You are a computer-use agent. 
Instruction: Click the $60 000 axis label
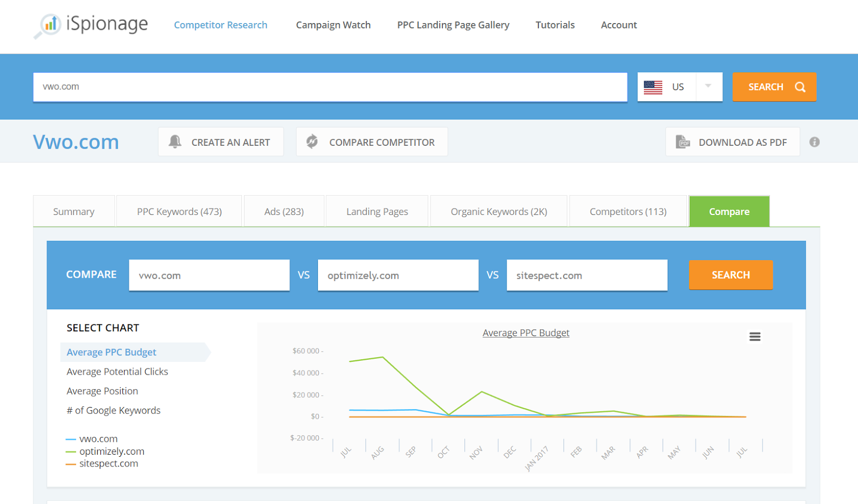[306, 351]
